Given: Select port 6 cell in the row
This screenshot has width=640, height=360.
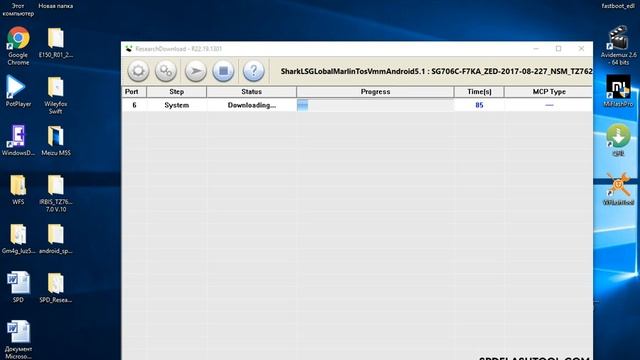Looking at the screenshot, I should point(134,105).
